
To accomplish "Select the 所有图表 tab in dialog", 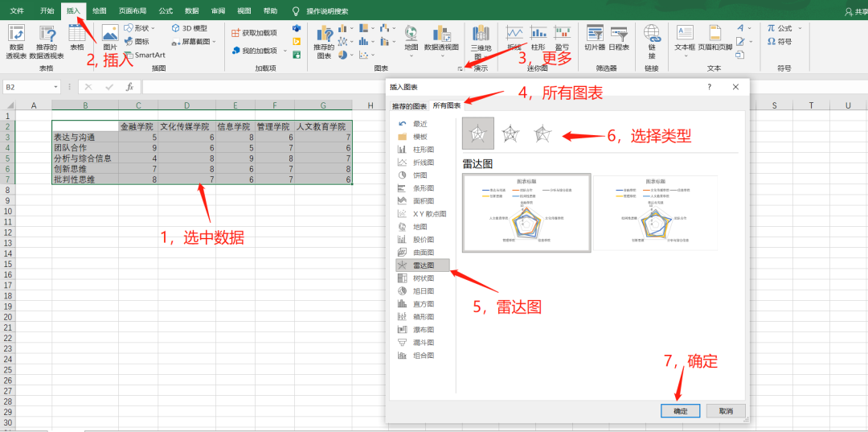I will [448, 105].
